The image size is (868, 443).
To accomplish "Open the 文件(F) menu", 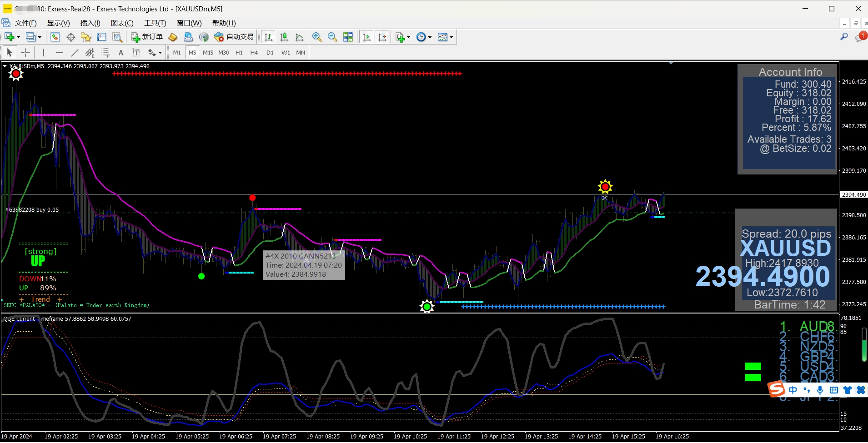I will [x=25, y=23].
